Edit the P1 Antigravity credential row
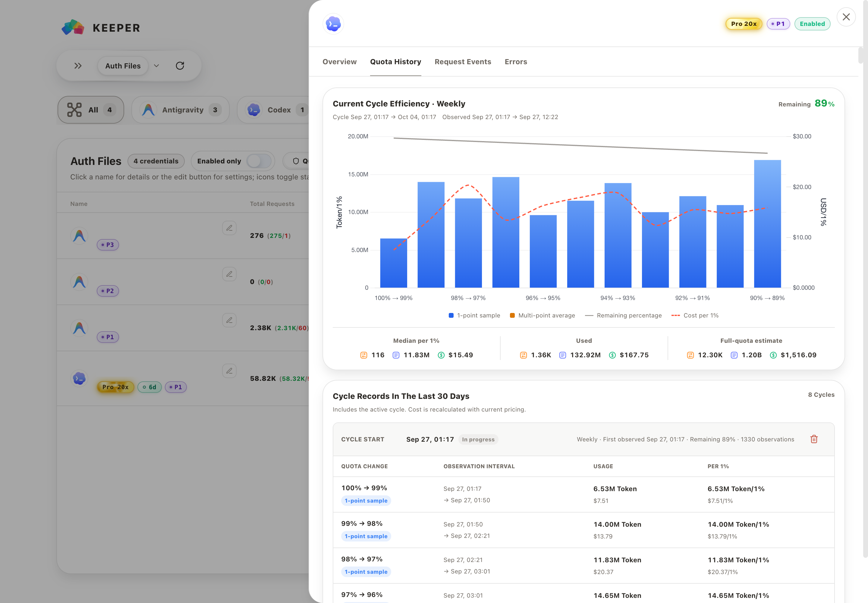The image size is (868, 603). (x=229, y=320)
